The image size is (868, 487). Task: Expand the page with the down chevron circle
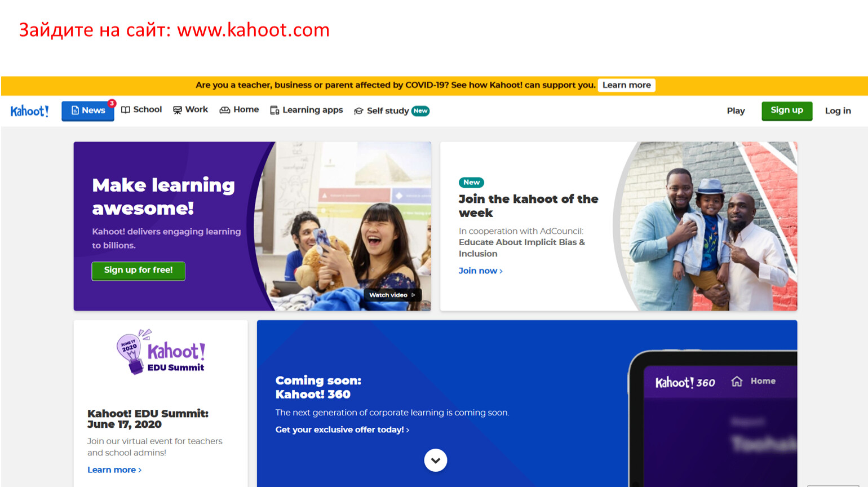[435, 461]
